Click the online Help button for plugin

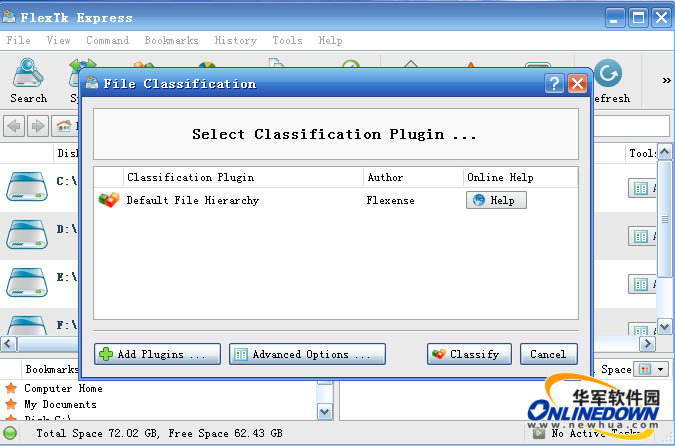click(496, 200)
